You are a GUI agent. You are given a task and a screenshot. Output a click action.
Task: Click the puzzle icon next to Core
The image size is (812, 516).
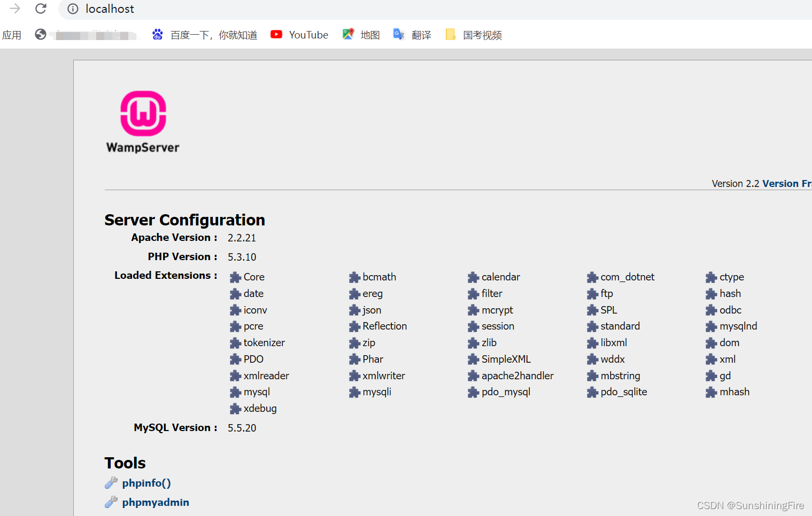pos(235,277)
